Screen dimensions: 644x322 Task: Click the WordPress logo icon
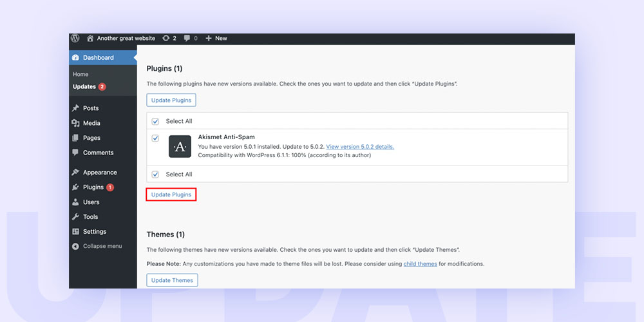[x=75, y=38]
